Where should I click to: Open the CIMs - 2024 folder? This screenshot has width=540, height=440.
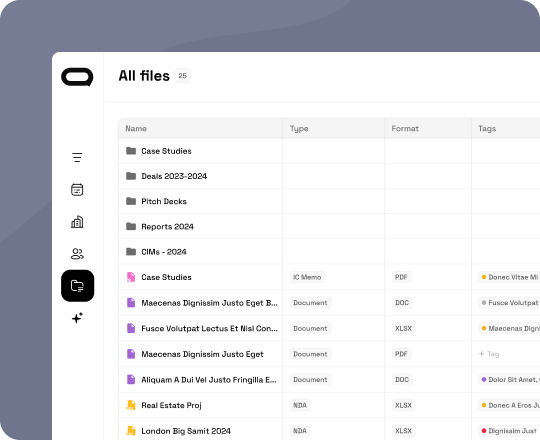pos(164,252)
